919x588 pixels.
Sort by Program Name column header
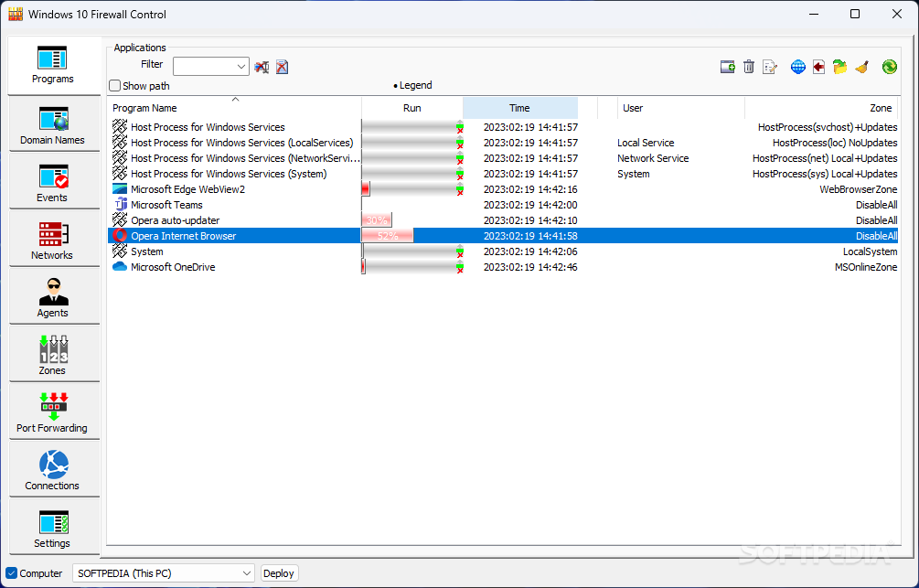pos(234,108)
